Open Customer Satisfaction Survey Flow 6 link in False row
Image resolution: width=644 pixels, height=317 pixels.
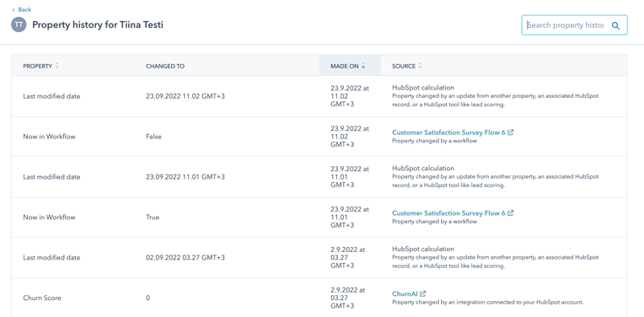point(448,132)
